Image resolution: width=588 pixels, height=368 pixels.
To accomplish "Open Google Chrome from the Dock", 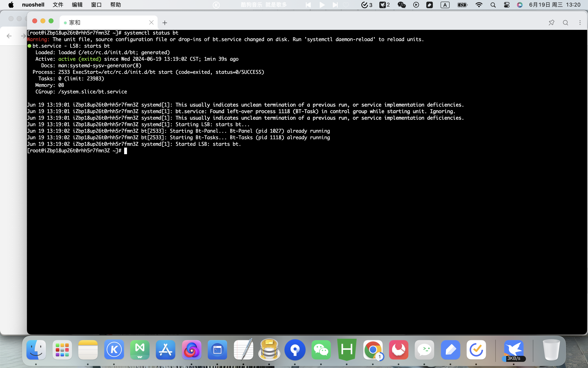I will (373, 350).
